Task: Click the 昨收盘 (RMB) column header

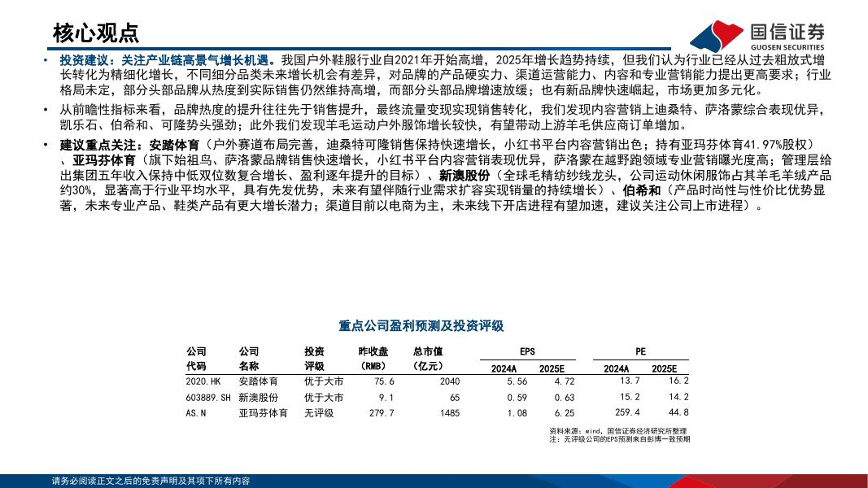Action: (373, 359)
